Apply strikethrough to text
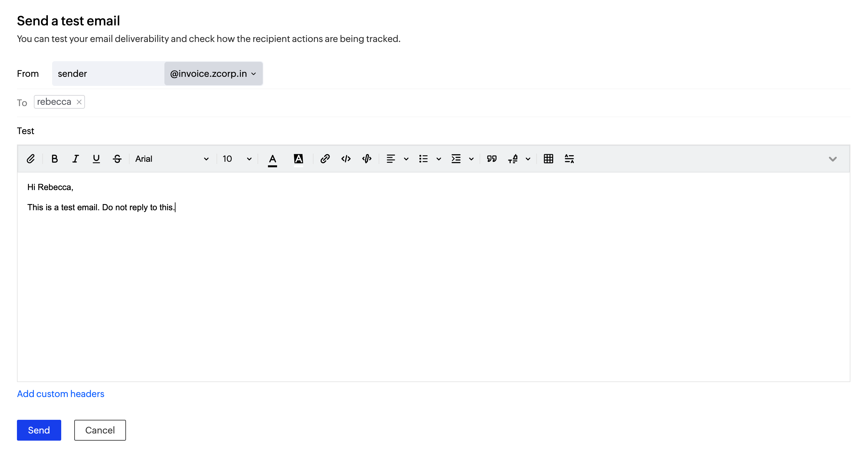The width and height of the screenshot is (868, 453). pos(117,158)
